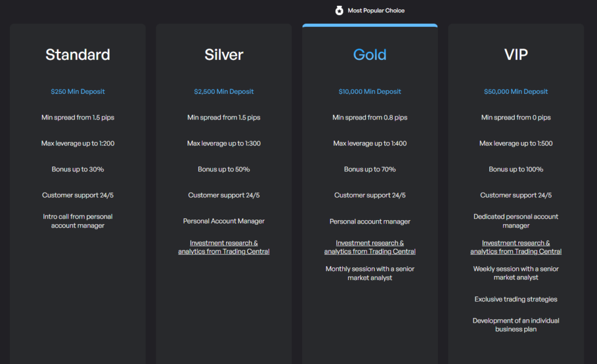Open VIP's Trading Central analytics link
Screen dimensions: 597x364
point(516,247)
